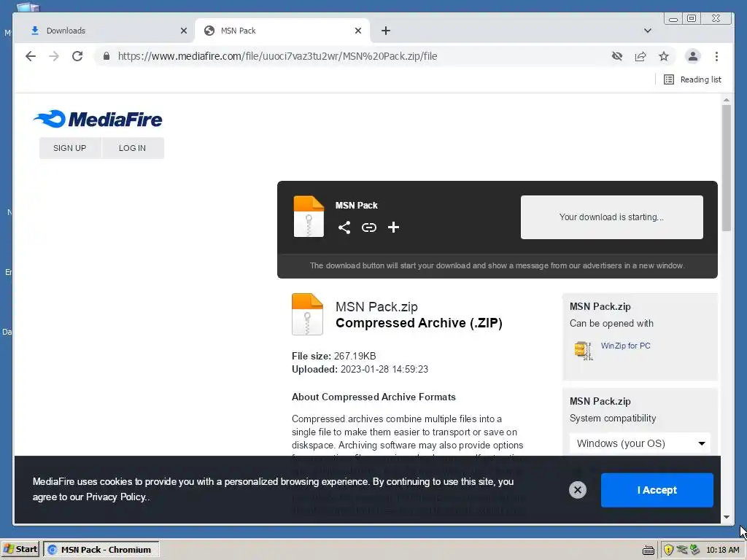The image size is (747, 560).
Task: Reload the MediaFire page
Action: click(77, 56)
